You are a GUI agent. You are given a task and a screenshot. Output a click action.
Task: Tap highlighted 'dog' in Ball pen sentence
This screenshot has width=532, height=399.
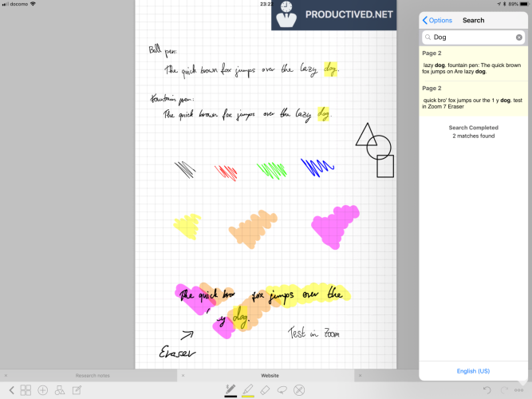[x=330, y=69]
